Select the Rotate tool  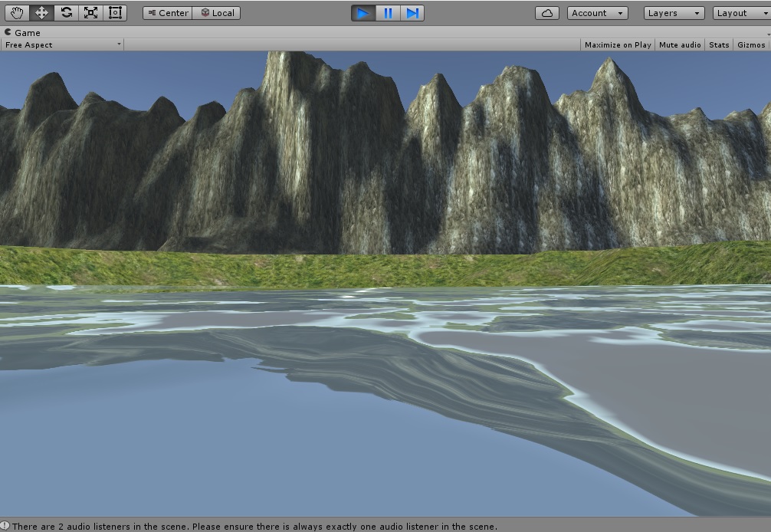coord(66,12)
